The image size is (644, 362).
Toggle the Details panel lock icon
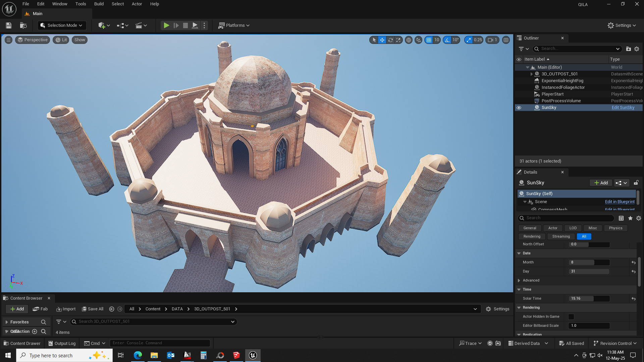(636, 183)
